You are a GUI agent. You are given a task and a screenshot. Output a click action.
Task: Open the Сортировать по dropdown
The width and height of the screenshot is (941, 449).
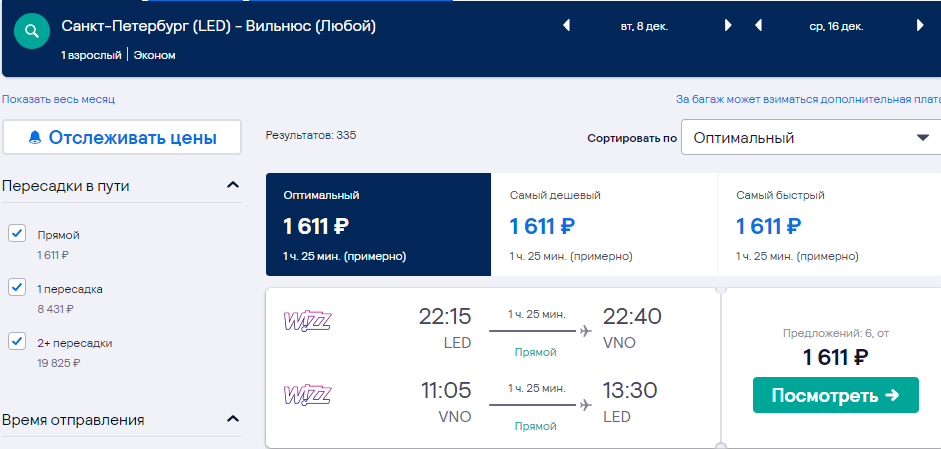click(811, 138)
